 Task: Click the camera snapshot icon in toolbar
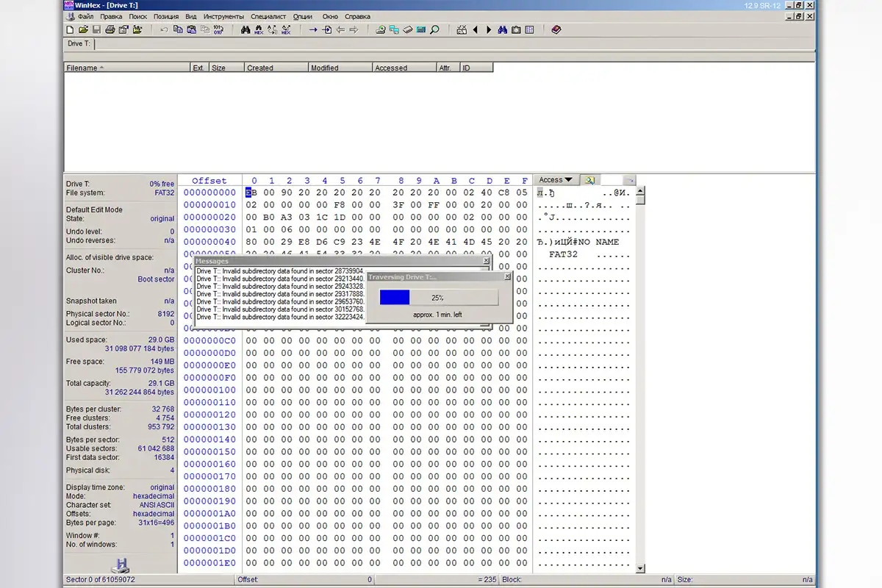point(516,30)
